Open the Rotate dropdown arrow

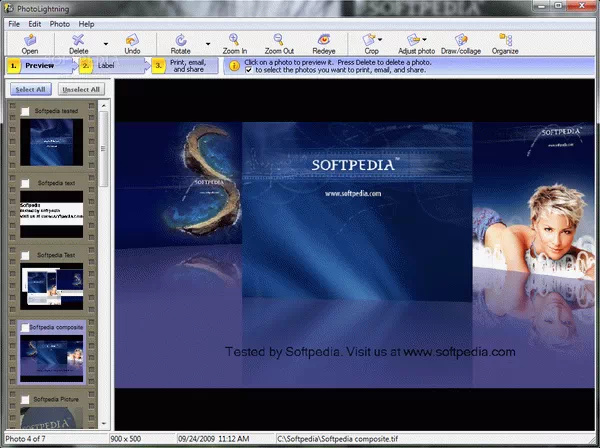coord(208,43)
